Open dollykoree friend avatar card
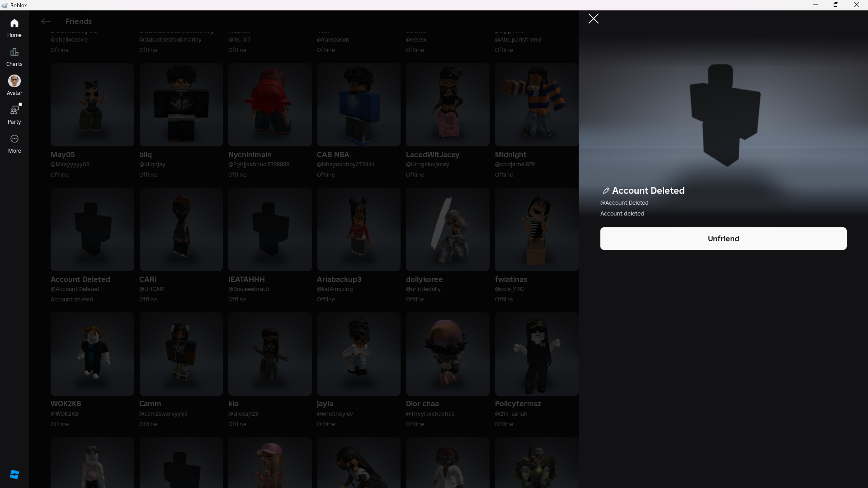Image resolution: width=868 pixels, height=488 pixels. click(447, 230)
